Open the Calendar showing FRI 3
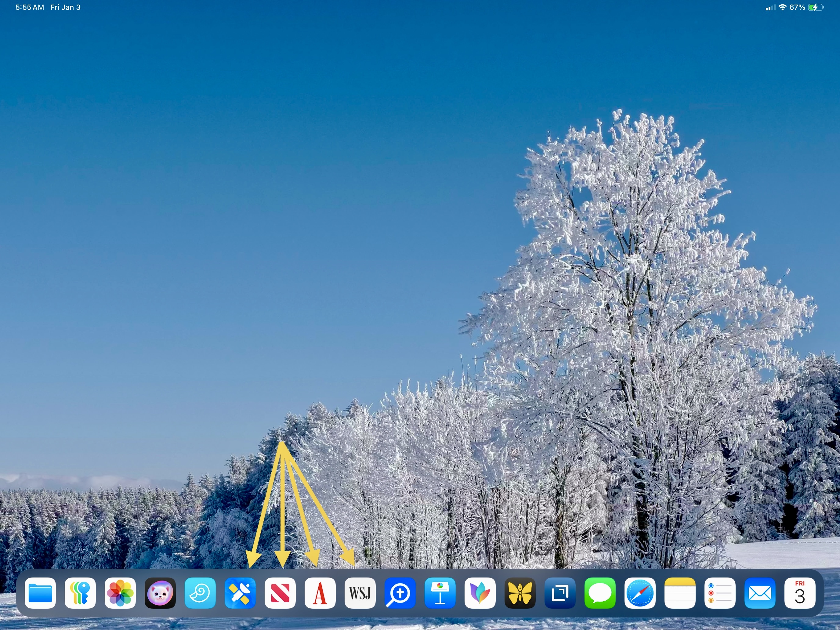The image size is (840, 630). pyautogui.click(x=800, y=593)
